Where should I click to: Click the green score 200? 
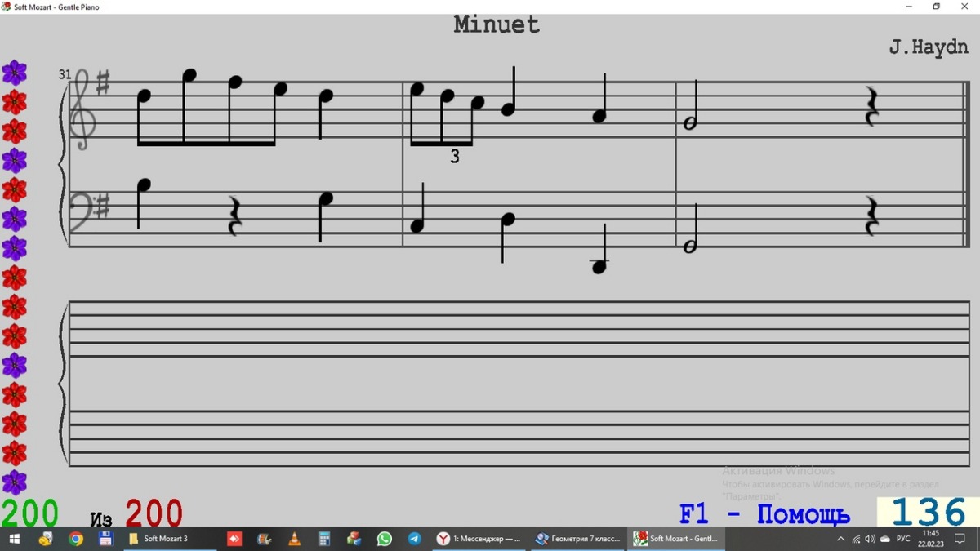click(29, 513)
